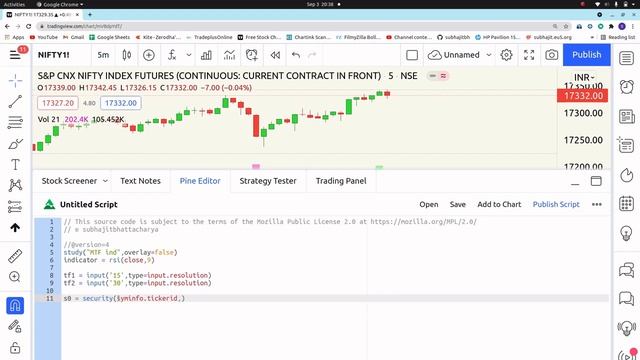Expand the Stock Screener dropdown chevron

[x=105, y=181]
